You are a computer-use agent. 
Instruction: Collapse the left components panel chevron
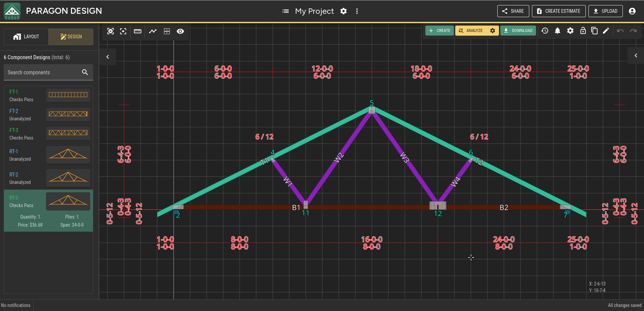coord(108,57)
